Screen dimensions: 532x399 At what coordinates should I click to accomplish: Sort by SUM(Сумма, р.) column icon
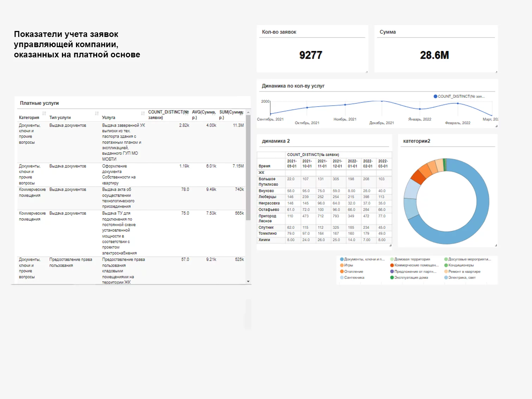coord(241,113)
